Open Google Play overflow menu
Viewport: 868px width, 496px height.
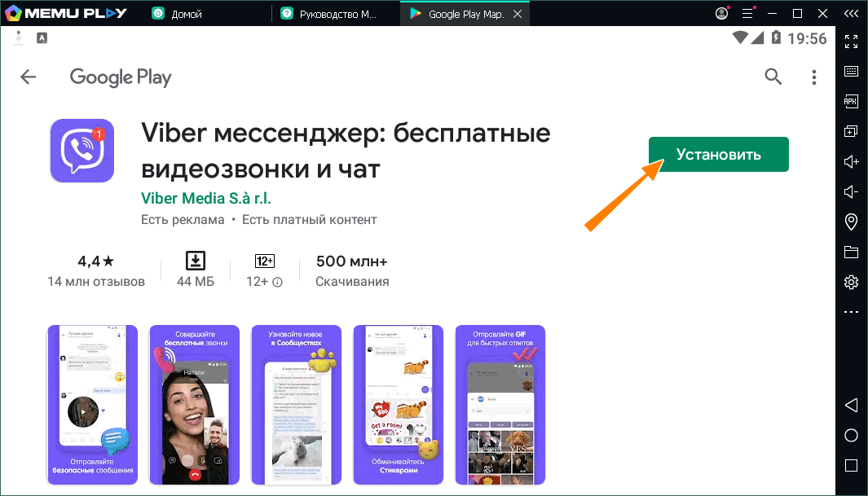pyautogui.click(x=813, y=77)
